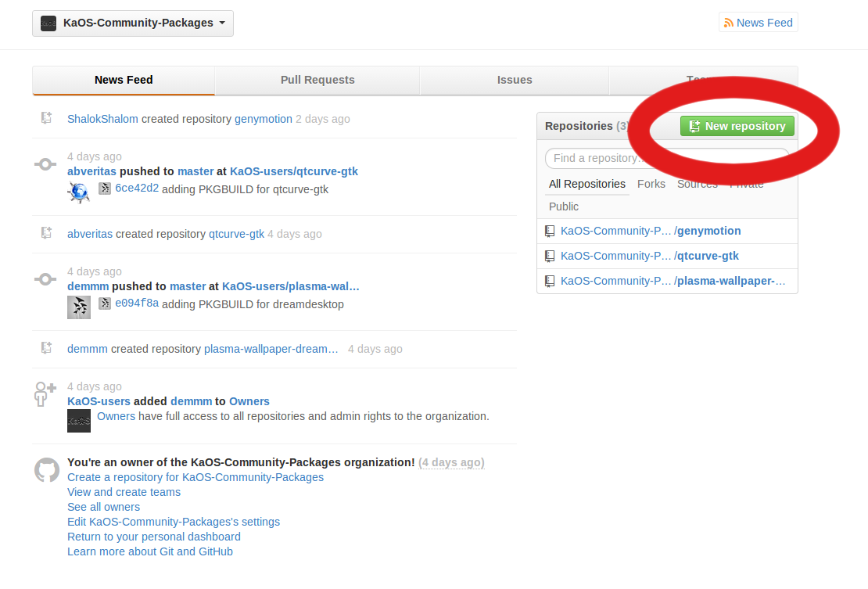Open demmm link in added-to-Owners entry

coord(191,401)
